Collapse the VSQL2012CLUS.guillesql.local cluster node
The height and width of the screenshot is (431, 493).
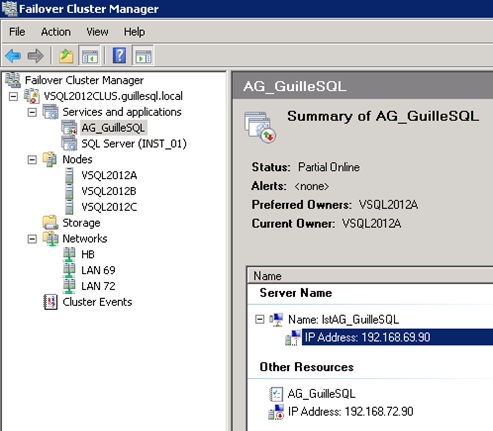coord(13,96)
